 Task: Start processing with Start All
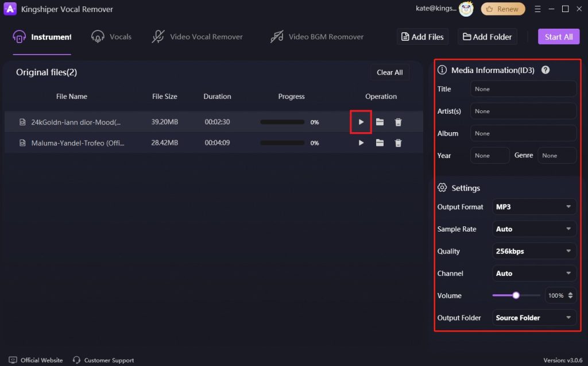point(558,37)
